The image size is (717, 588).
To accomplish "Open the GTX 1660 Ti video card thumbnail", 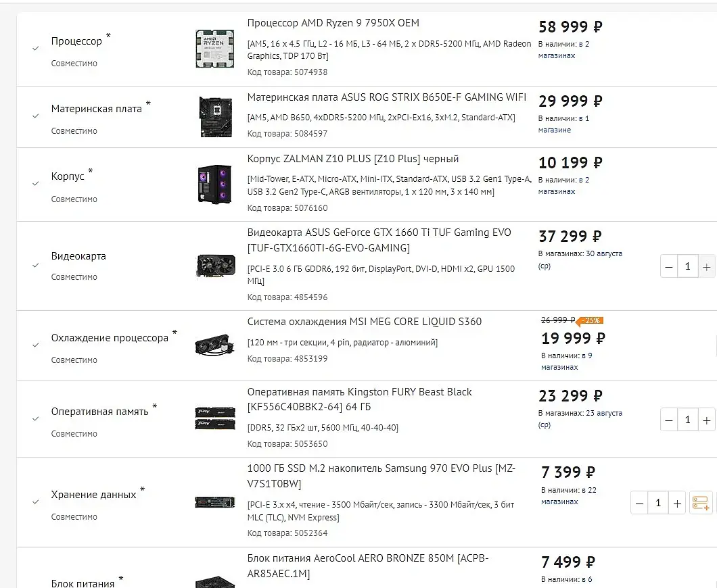I will (215, 266).
